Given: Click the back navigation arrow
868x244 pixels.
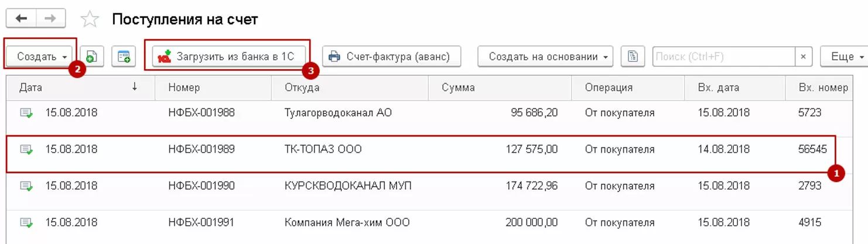Looking at the screenshot, I should coord(21,19).
